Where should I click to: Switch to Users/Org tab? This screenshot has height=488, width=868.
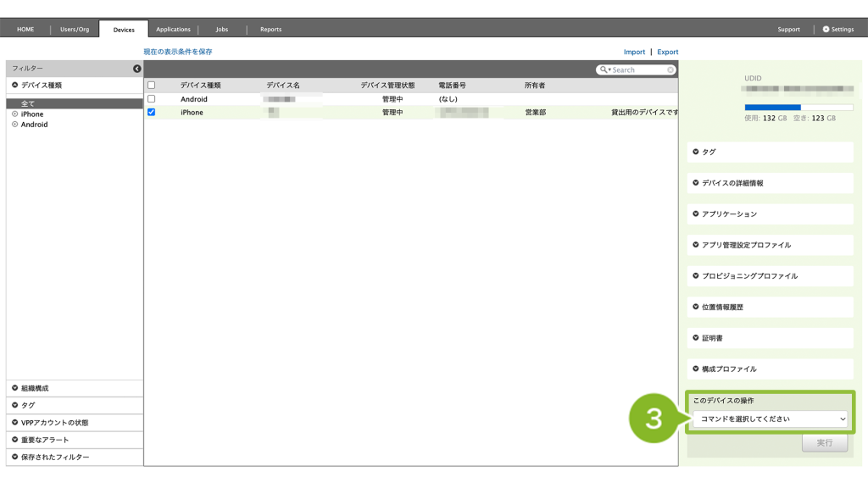pyautogui.click(x=75, y=30)
